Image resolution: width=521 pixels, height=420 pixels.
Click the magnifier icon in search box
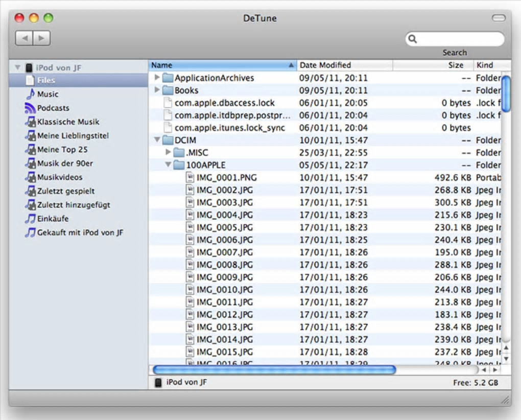pos(412,39)
